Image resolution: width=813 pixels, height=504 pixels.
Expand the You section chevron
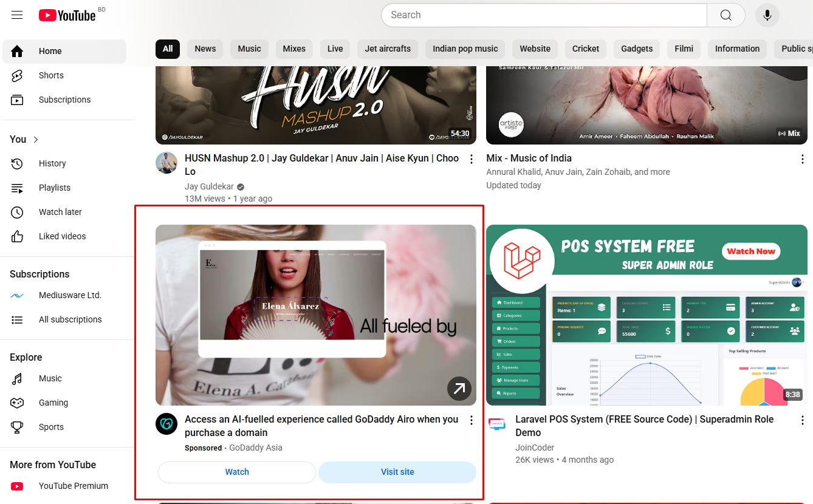click(x=36, y=140)
